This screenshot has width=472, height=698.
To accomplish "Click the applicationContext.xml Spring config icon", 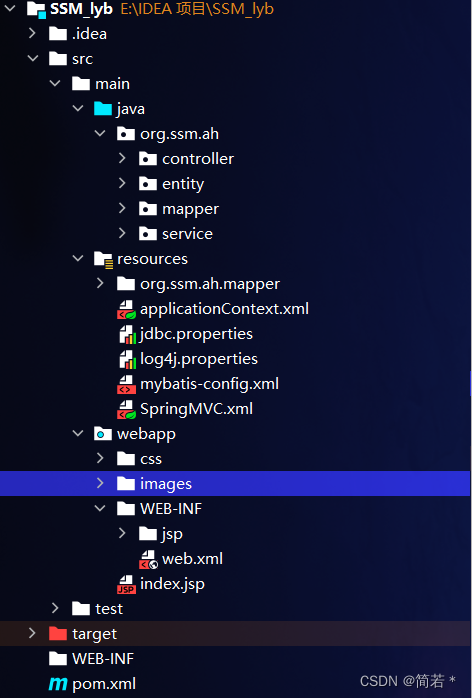I will point(126,309).
